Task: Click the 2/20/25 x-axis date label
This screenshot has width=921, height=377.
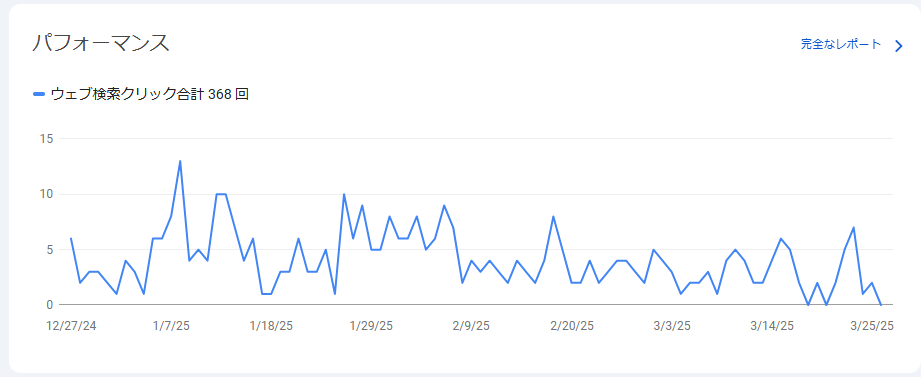Action: [x=572, y=326]
